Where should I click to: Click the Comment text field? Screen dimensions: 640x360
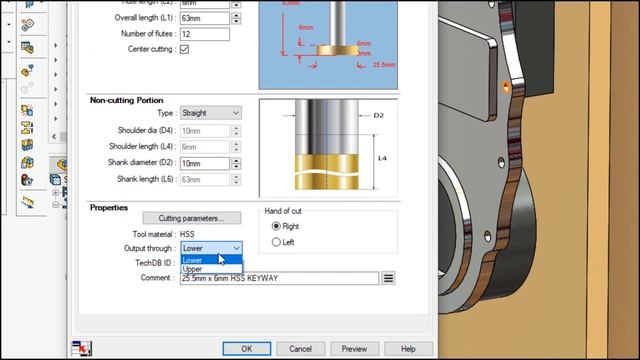279,278
